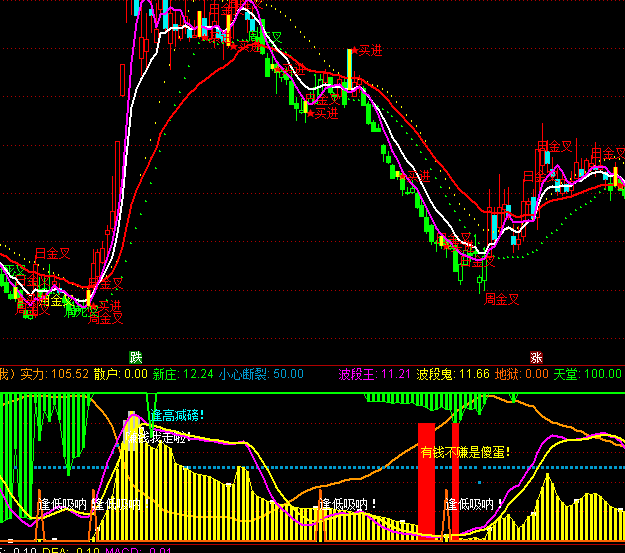Viewport: 625px width, 553px height.
Task: Click the 月金叉 label near right edge
Action: click(x=604, y=153)
